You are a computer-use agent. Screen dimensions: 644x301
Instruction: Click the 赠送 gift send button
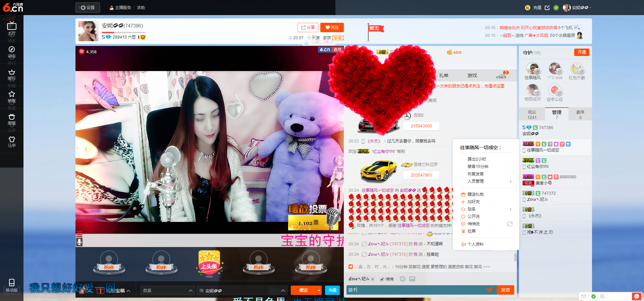click(x=303, y=290)
